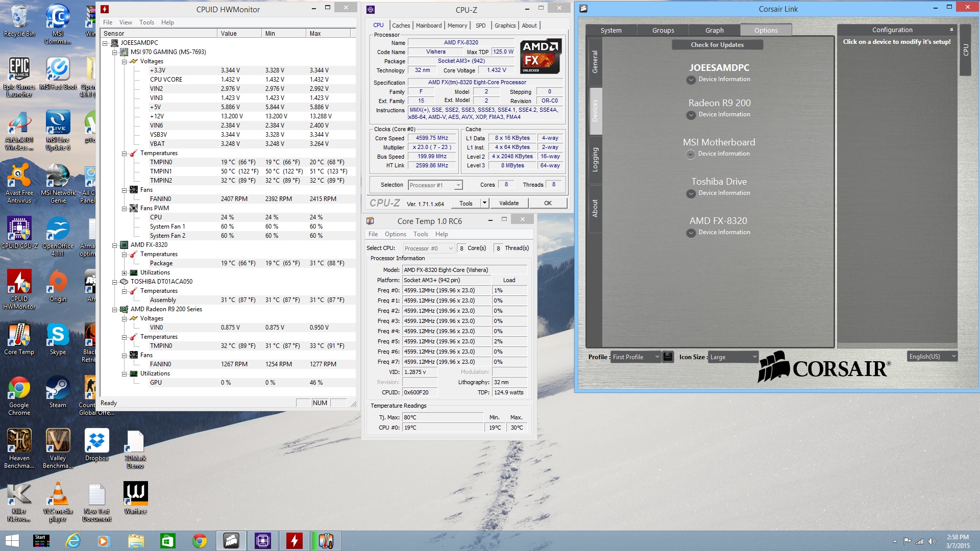Launch MSI Fast Boot desktop icon
The image size is (980, 551).
click(58, 73)
